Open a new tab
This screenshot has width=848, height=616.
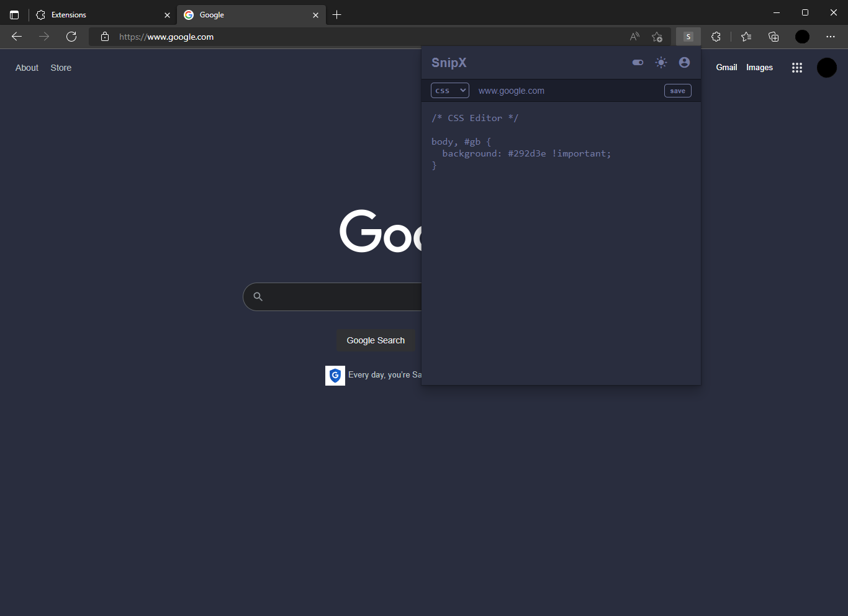(337, 15)
